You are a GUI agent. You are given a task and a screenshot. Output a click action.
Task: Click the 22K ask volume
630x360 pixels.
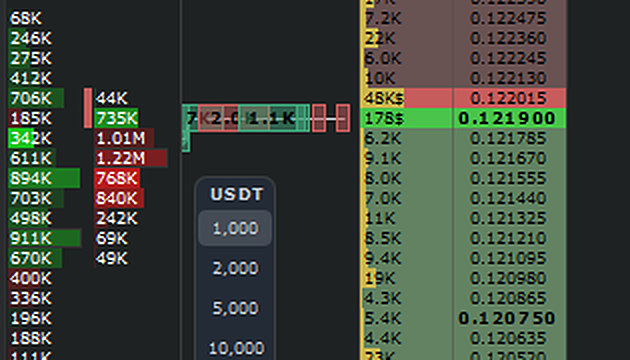tap(407, 38)
